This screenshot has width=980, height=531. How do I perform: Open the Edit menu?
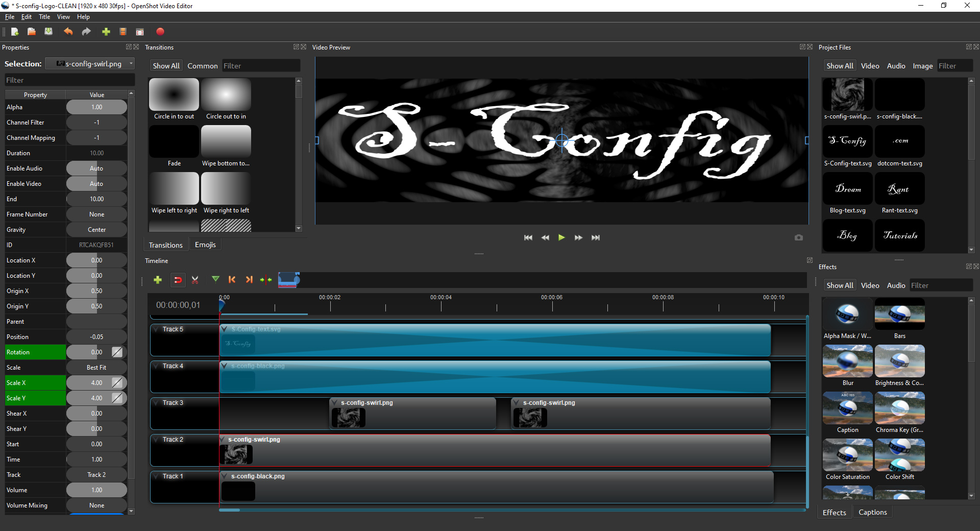[x=27, y=17]
